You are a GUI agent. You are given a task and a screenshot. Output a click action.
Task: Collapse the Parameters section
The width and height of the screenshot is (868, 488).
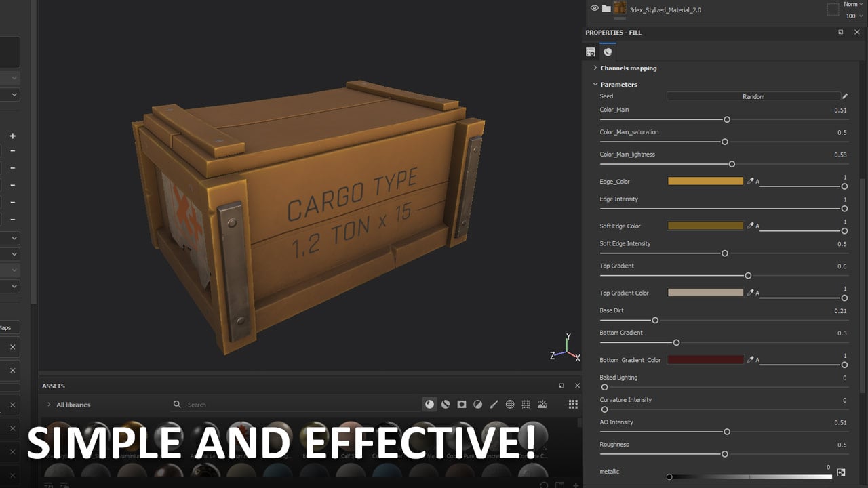pos(595,84)
